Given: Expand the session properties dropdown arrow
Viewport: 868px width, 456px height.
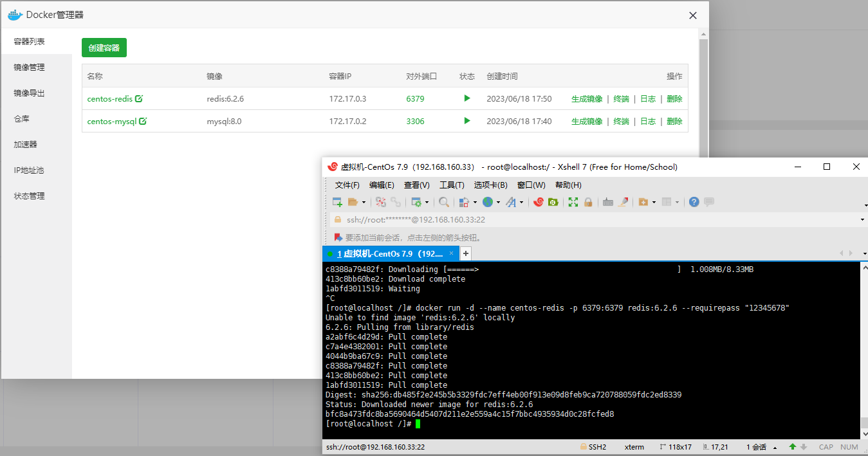Looking at the screenshot, I should tap(427, 203).
